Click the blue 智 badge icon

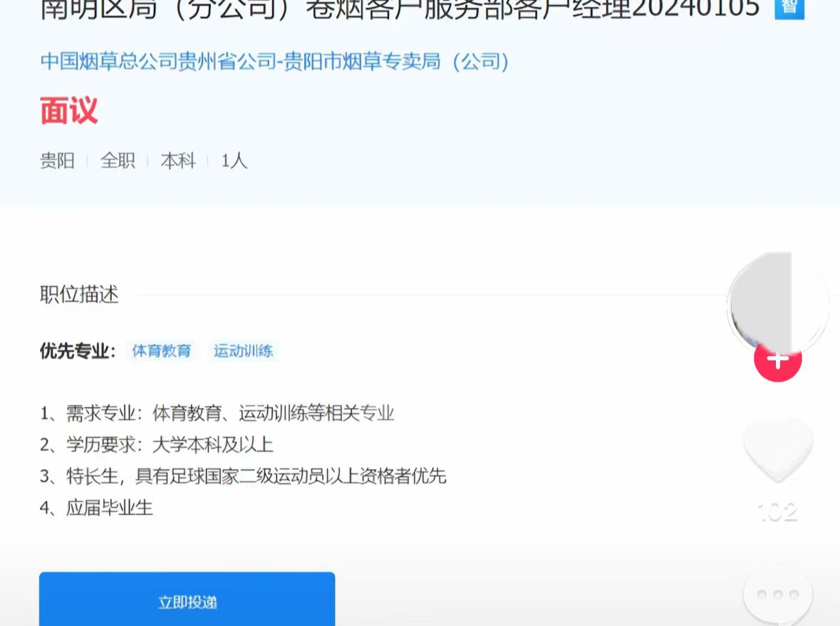pos(789,8)
